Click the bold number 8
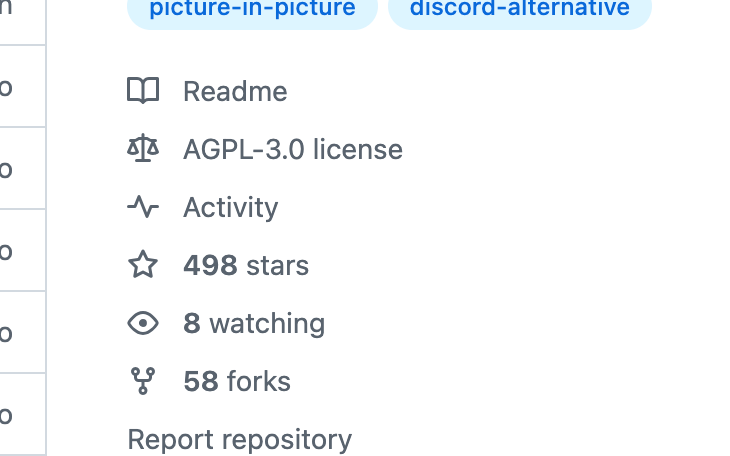This screenshot has height=456, width=730. click(x=192, y=324)
